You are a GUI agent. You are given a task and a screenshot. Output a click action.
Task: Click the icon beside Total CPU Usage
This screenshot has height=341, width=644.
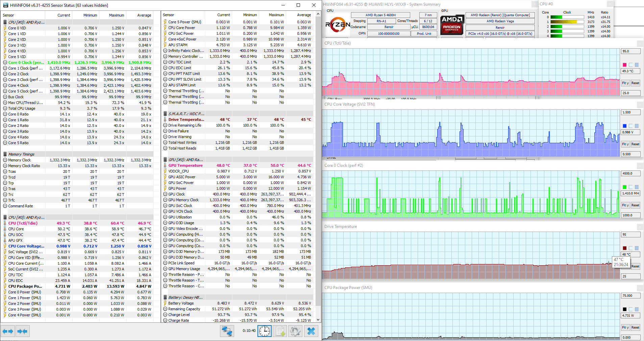5,108
